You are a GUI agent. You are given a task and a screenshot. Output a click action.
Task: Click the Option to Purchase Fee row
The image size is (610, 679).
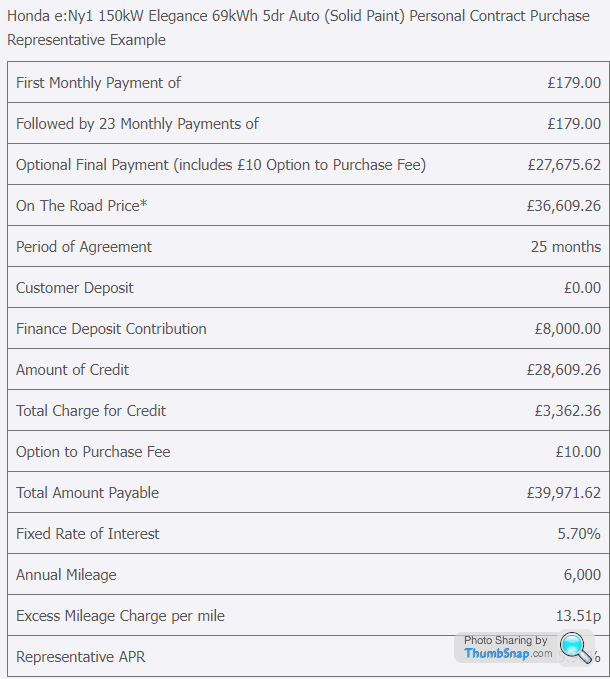[x=308, y=452]
